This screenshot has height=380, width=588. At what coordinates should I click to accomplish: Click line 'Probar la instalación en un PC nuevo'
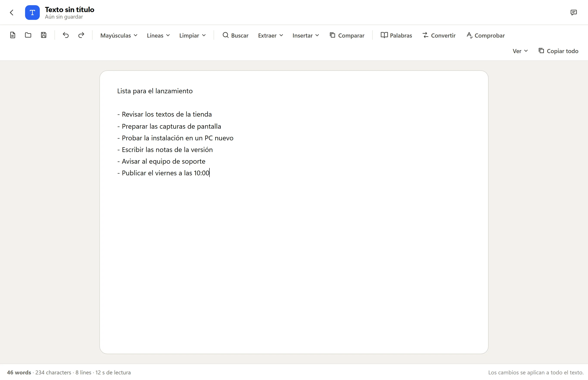[175, 138]
